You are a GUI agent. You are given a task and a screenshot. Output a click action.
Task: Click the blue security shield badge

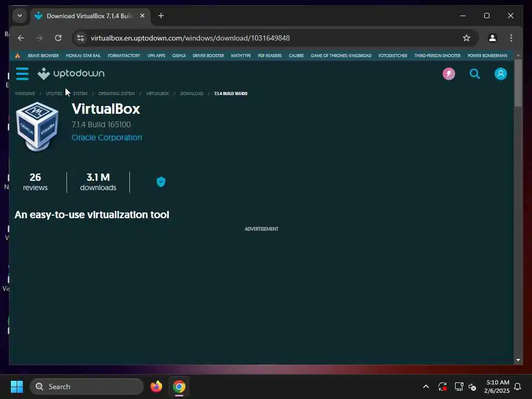(x=161, y=182)
